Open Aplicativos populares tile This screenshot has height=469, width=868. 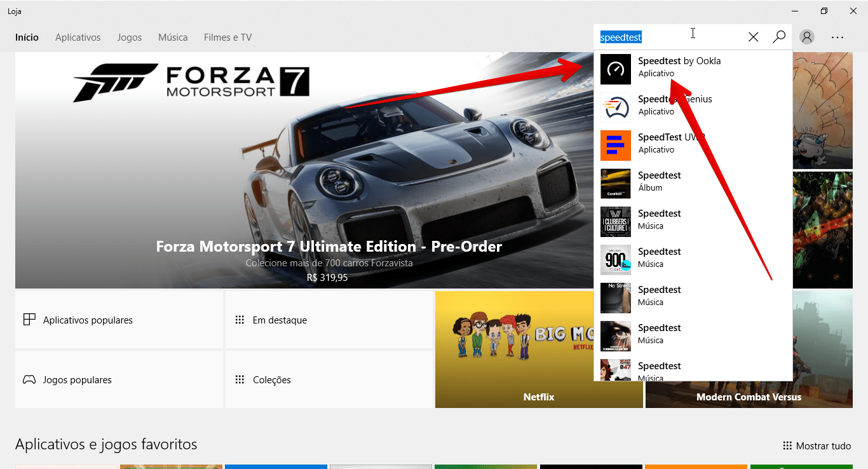point(119,320)
